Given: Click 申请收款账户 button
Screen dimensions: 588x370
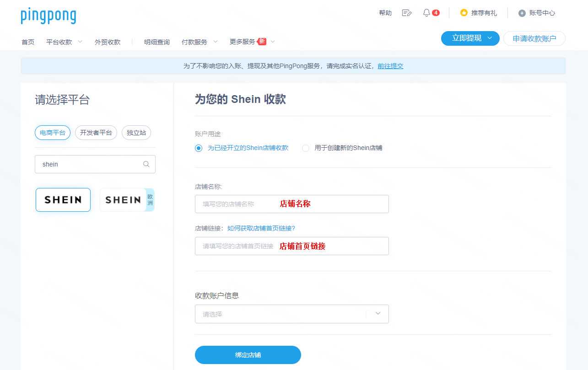Looking at the screenshot, I should (x=534, y=38).
